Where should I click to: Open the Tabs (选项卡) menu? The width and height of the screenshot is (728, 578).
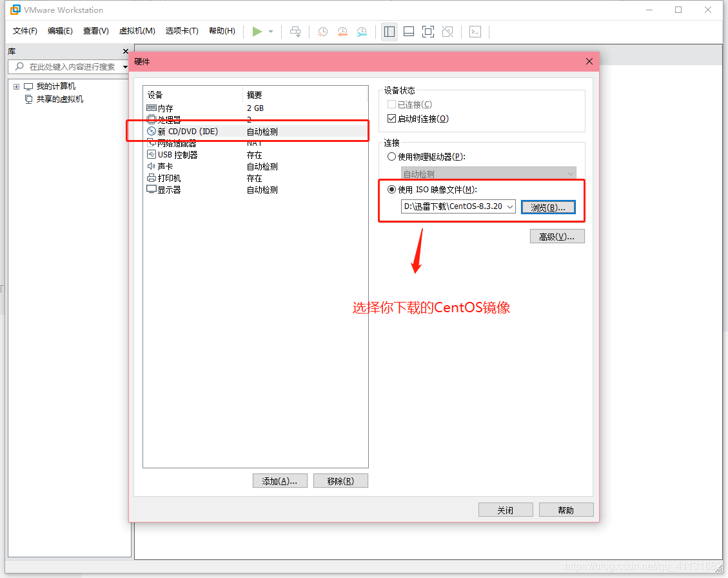[x=182, y=31]
